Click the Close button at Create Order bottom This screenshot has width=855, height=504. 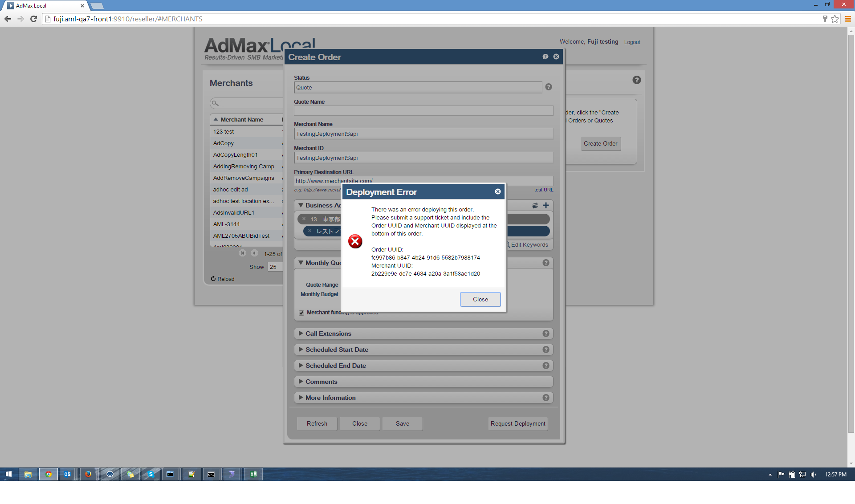click(x=360, y=423)
